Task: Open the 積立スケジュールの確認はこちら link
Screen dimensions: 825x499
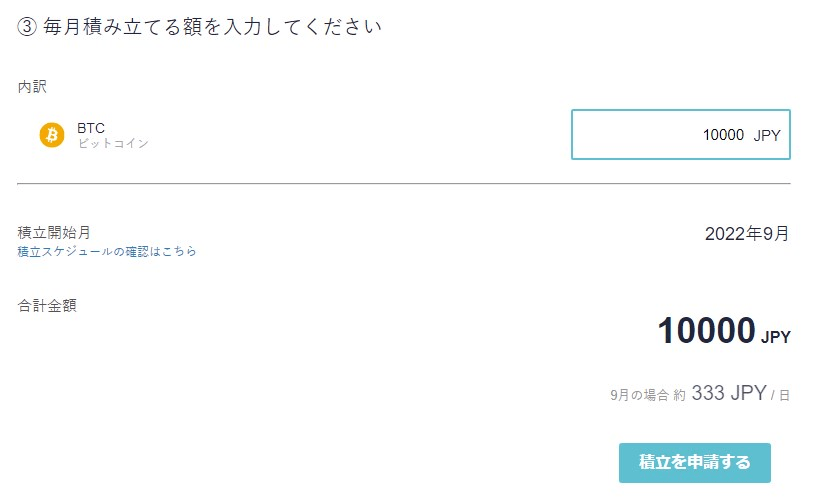Action: point(107,252)
